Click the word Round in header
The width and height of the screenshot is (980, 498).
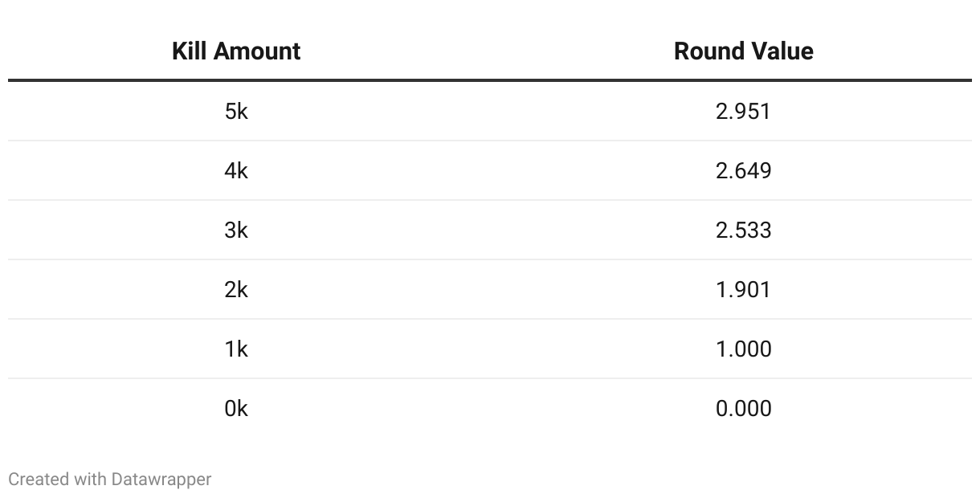click(x=707, y=51)
